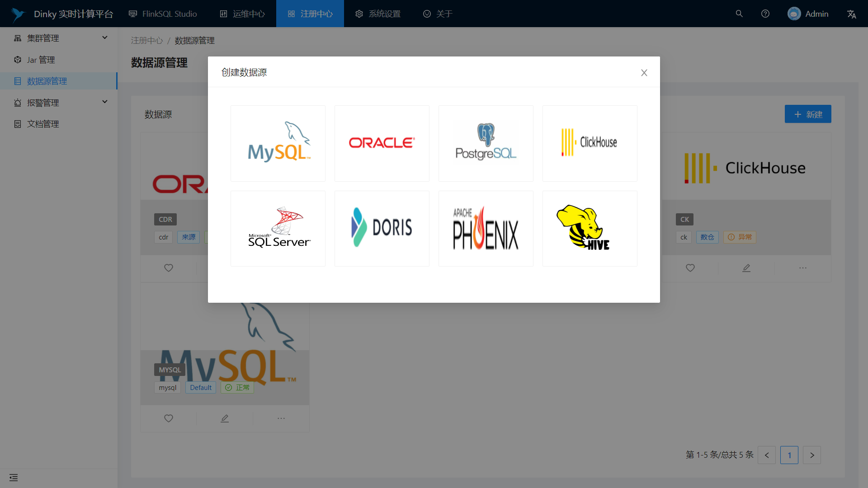Image resolution: width=868 pixels, height=488 pixels.
Task: Open the search via the magnifier icon
Action: coord(739,14)
